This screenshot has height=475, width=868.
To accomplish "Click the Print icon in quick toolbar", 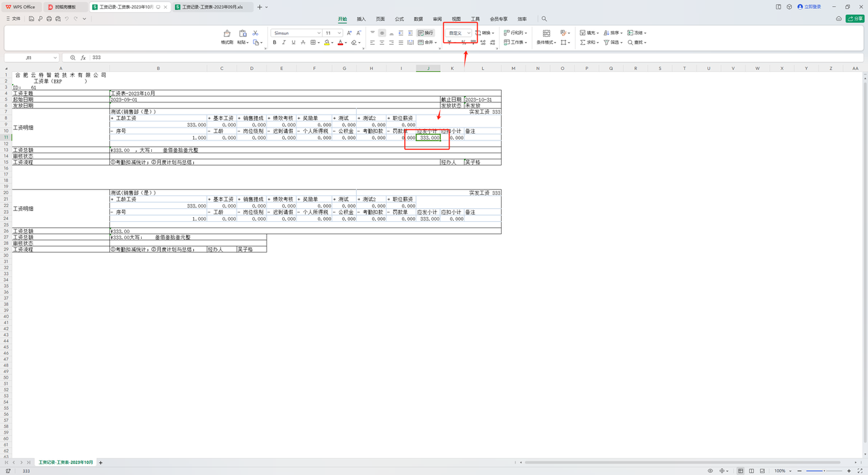I will tap(49, 19).
